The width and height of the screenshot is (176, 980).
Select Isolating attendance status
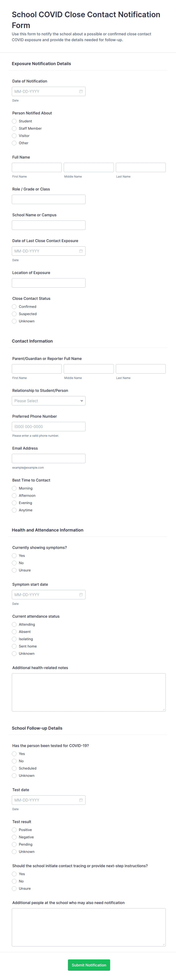[x=14, y=639]
